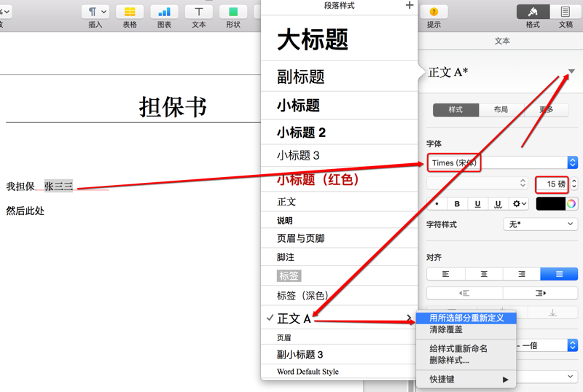Select the 页眉 paragraph style
Screen dimensions: 583x392
tap(340, 337)
